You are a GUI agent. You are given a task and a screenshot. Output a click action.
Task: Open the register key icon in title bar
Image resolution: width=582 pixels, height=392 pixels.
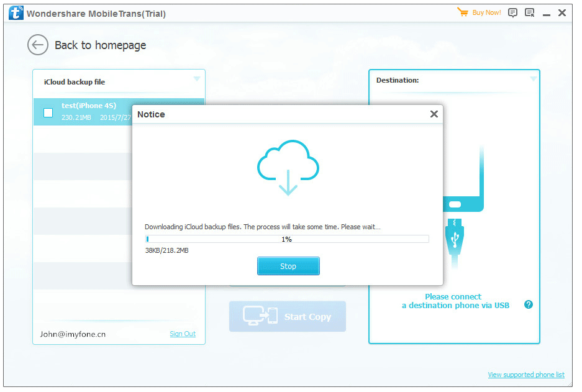[530, 13]
